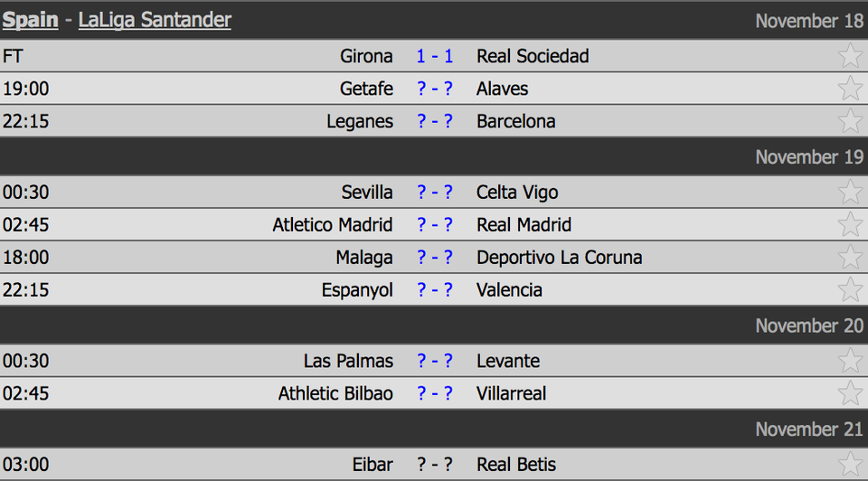
Task: Select the Barcelona team name
Action: tap(515, 121)
